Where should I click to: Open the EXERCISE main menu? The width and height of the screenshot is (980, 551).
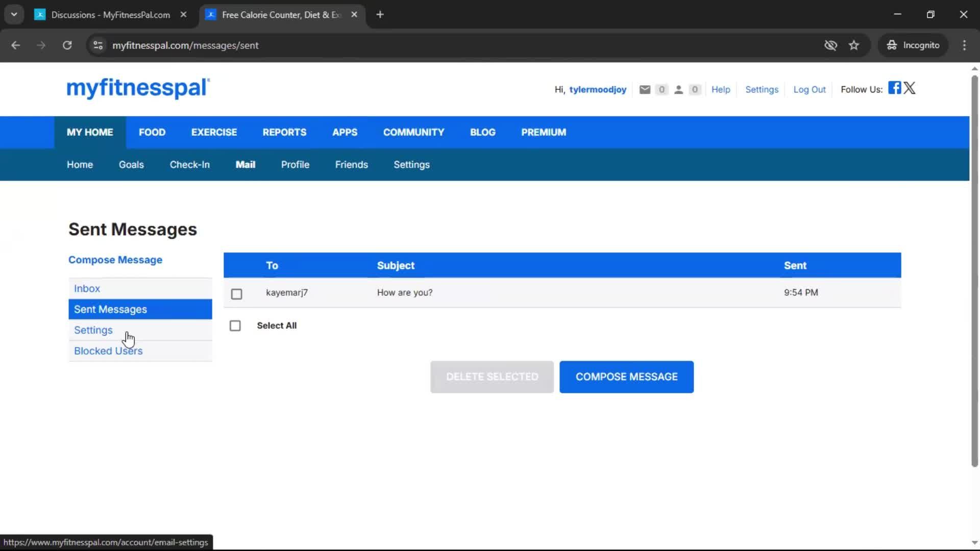point(214,132)
